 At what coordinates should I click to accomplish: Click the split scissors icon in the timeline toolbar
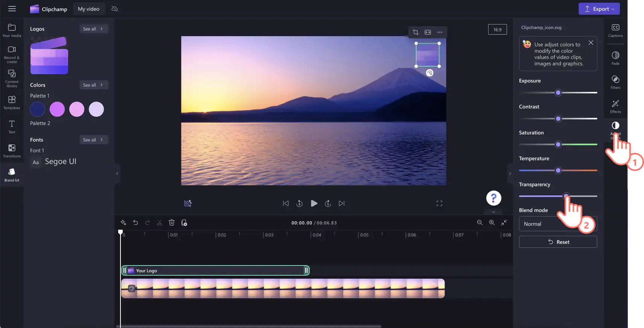click(160, 223)
